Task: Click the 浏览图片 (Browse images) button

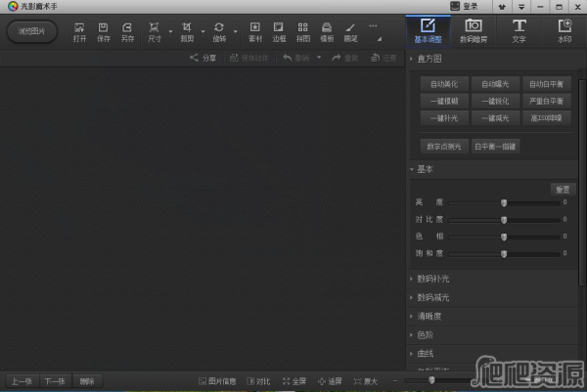Action: click(x=32, y=30)
